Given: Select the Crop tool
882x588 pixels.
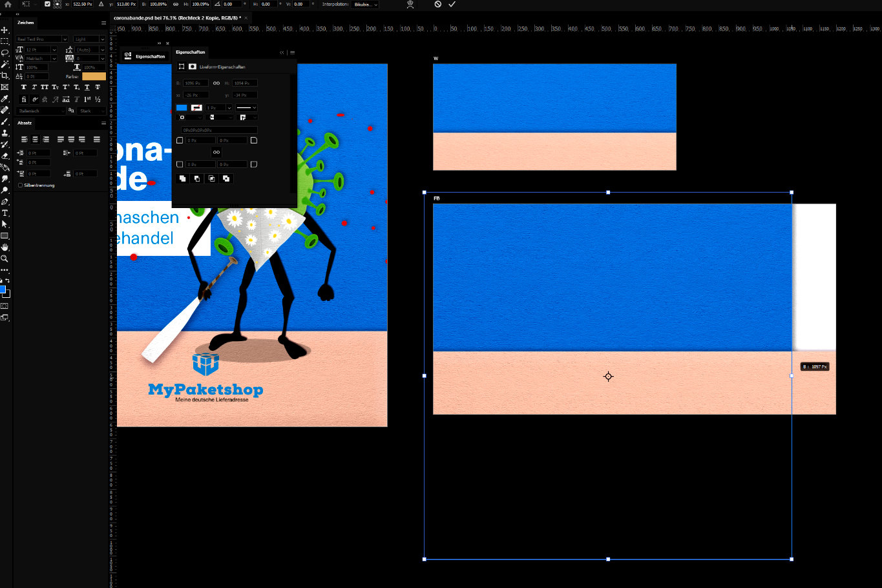Looking at the screenshot, I should 5,76.
